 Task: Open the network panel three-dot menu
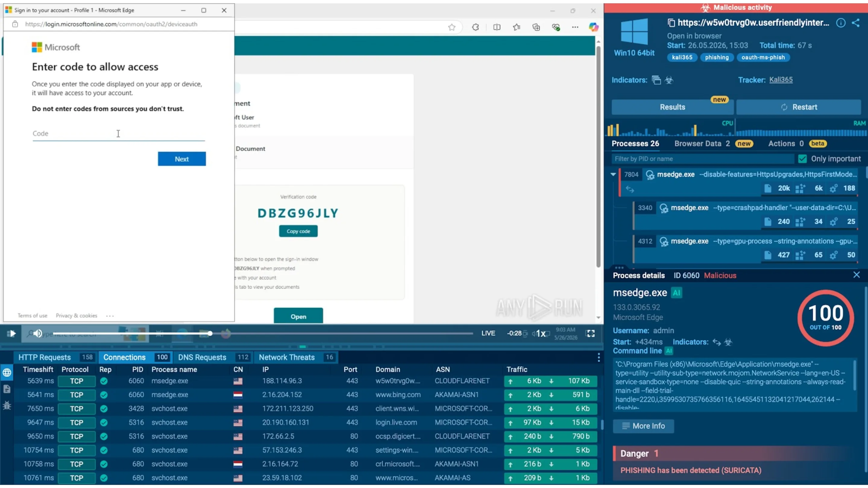(x=599, y=357)
